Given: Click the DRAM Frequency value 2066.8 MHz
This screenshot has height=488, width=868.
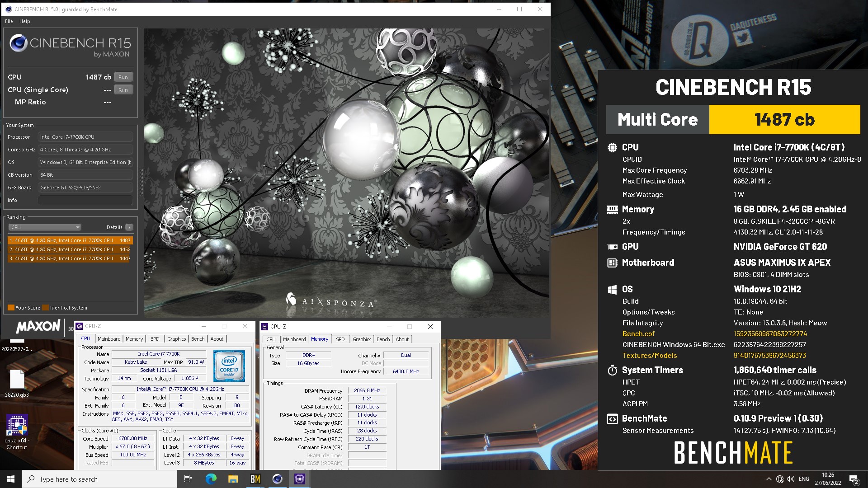Looking at the screenshot, I should coord(367,390).
